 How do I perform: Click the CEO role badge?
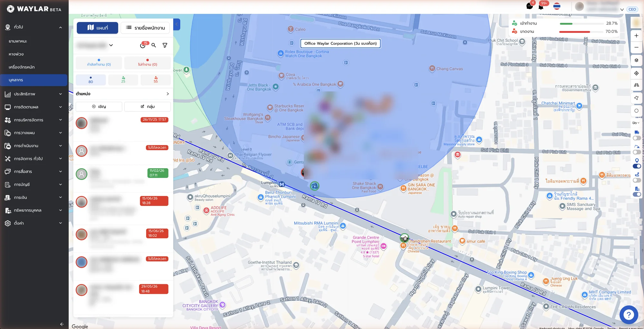(632, 9)
